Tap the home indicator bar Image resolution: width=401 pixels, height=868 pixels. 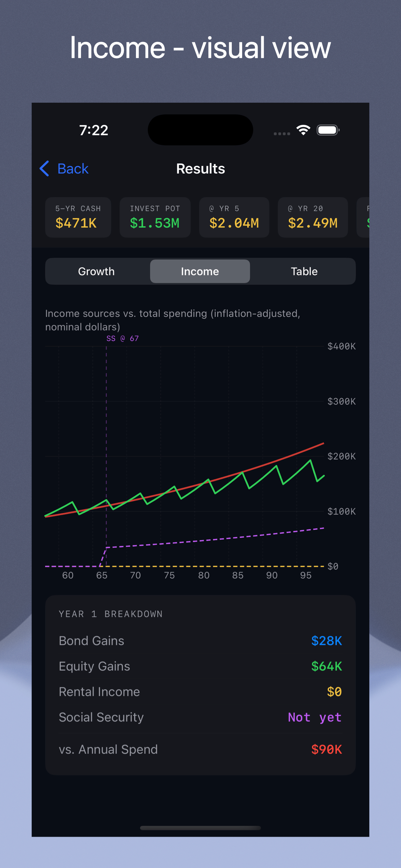200,828
